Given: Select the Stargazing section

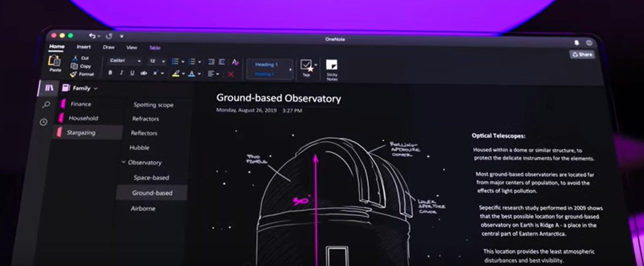Looking at the screenshot, I should coord(87,132).
